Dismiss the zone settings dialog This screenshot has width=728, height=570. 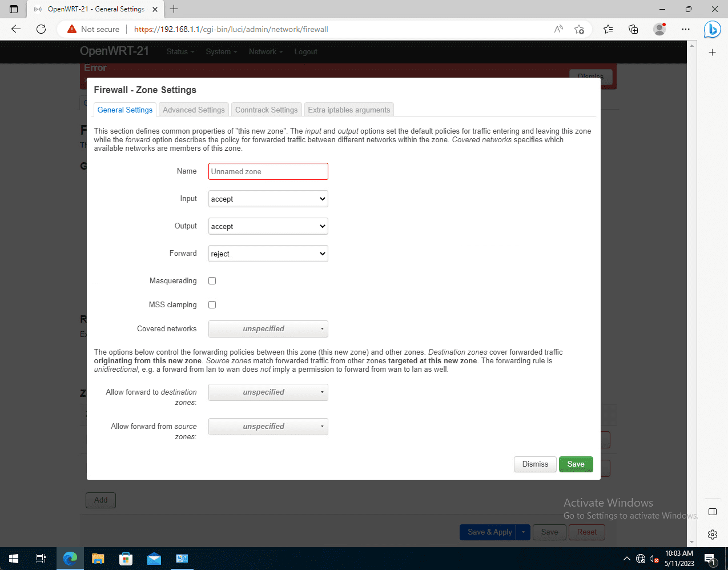(x=535, y=464)
